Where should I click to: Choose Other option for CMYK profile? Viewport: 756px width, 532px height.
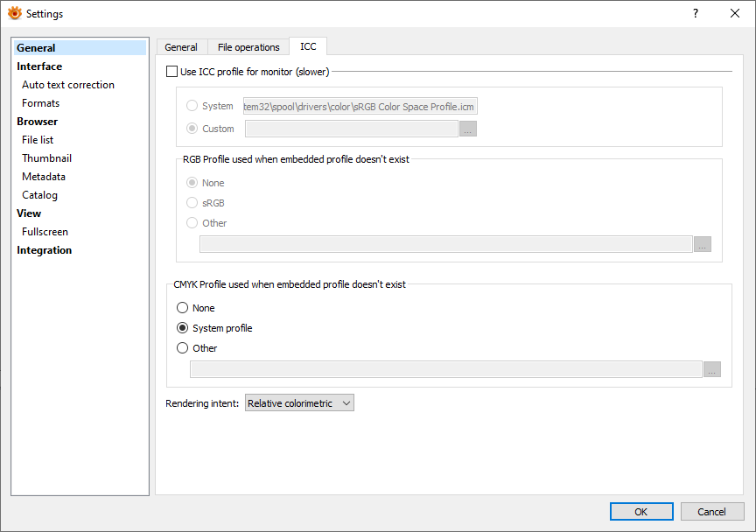point(183,348)
